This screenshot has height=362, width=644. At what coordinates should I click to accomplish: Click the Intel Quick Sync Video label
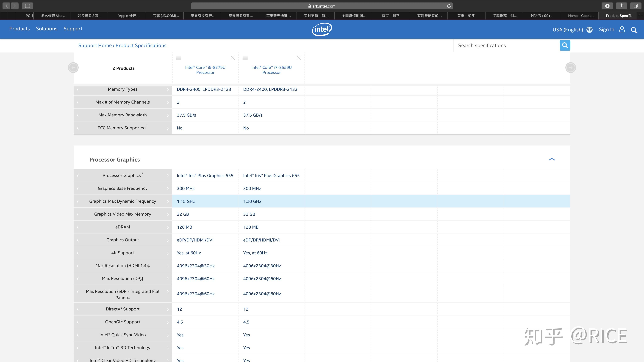click(122, 335)
